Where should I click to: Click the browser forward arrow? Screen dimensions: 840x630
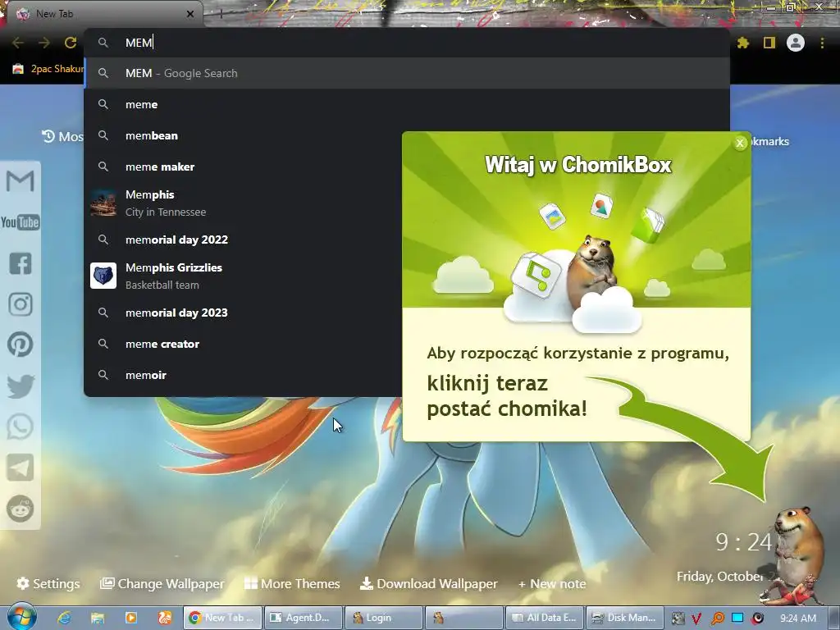pos(44,43)
